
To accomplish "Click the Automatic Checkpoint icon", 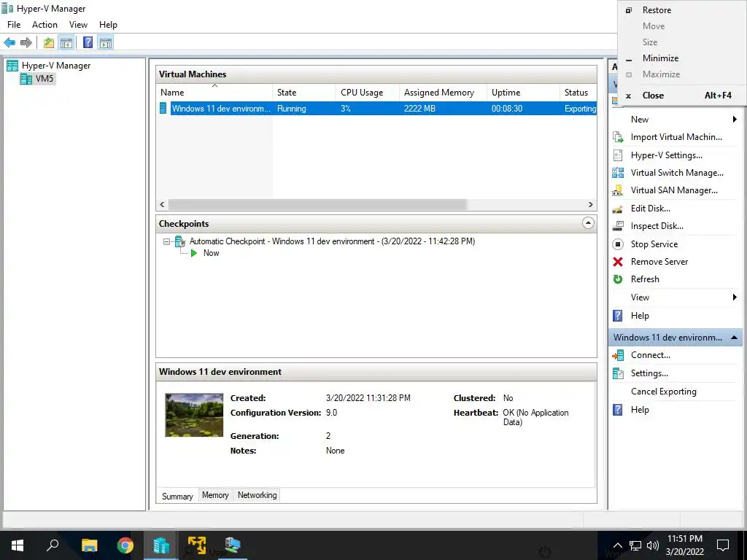I will (180, 241).
